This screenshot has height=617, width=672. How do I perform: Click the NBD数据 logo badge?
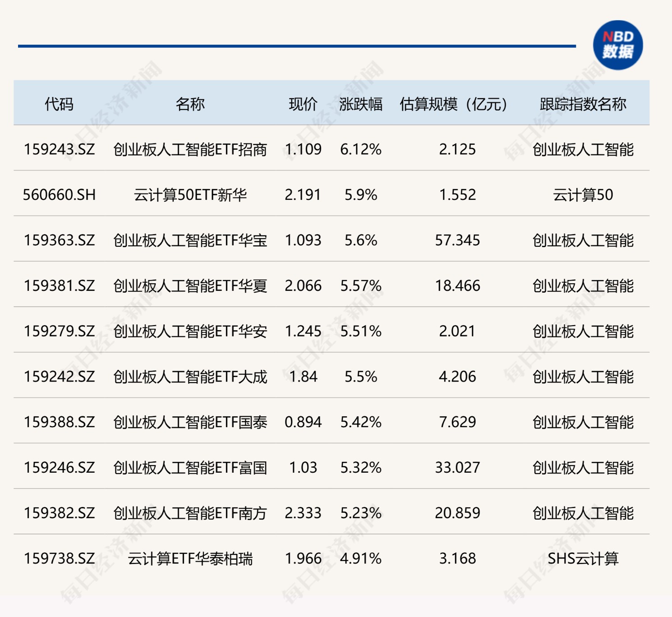pos(618,45)
